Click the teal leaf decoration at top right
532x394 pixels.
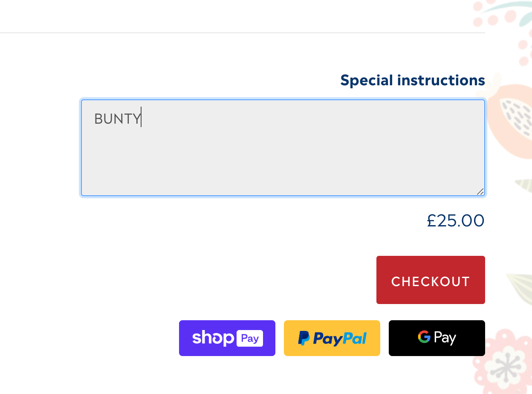[x=507, y=7]
